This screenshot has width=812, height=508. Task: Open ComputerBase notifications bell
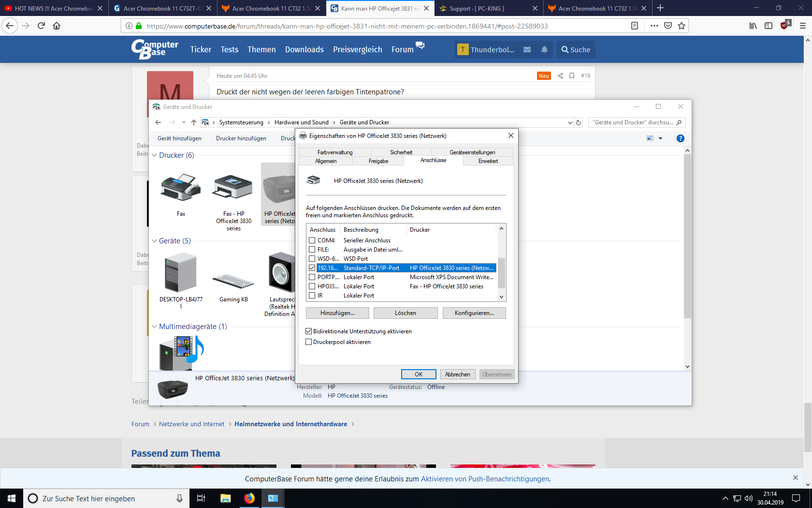[544, 49]
